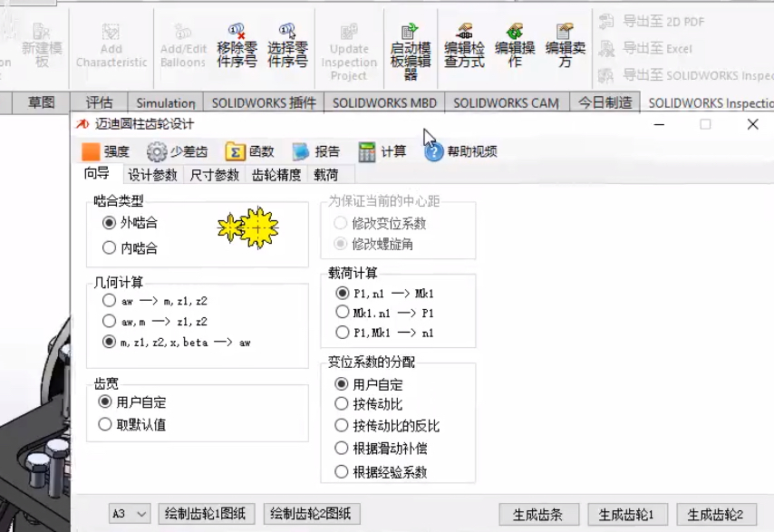Open the 函数 sigma tool
Screen dimensions: 774x532
[249, 151]
